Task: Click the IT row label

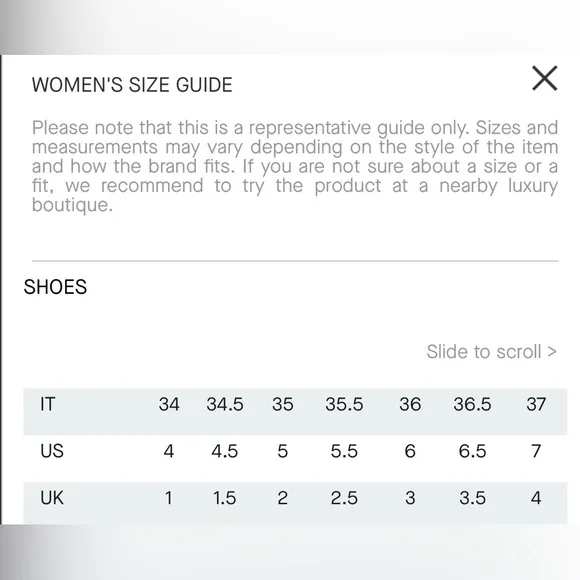Action: click(x=47, y=404)
